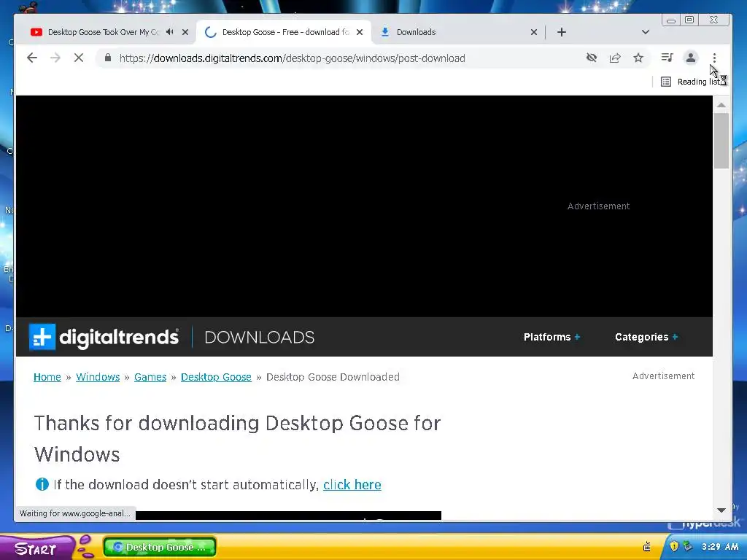Click the scrollbar up arrow
747x560 pixels.
coord(721,104)
